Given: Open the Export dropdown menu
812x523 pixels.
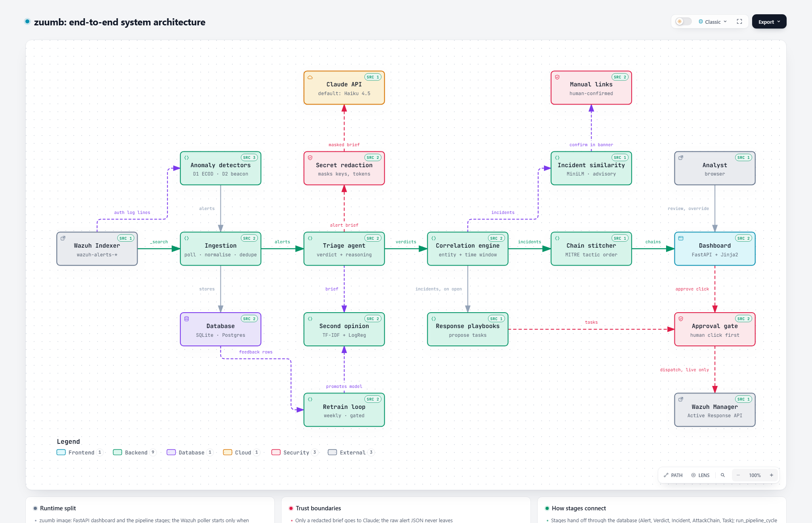Looking at the screenshot, I should click(769, 22).
